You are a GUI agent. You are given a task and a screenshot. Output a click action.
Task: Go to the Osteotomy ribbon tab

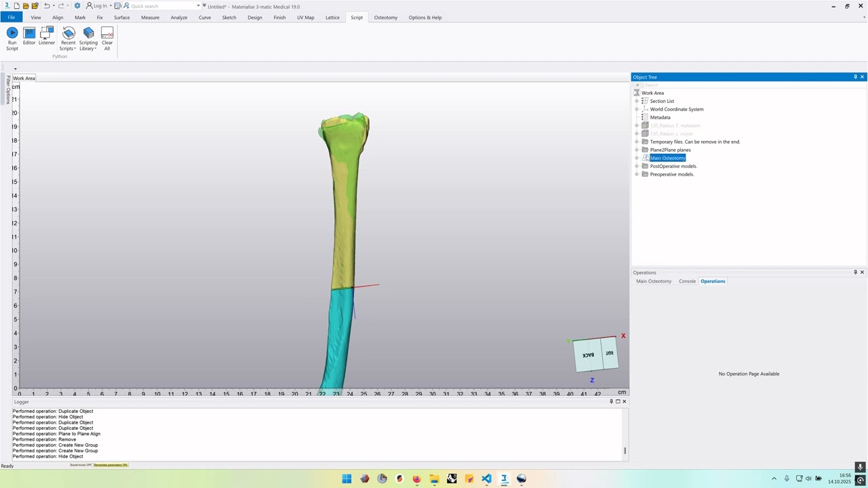(386, 18)
